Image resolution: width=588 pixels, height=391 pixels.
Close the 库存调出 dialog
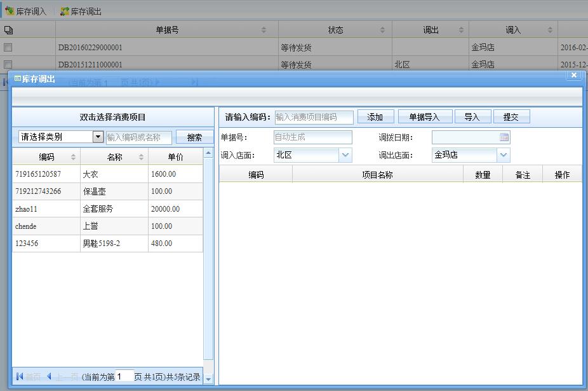574,75
